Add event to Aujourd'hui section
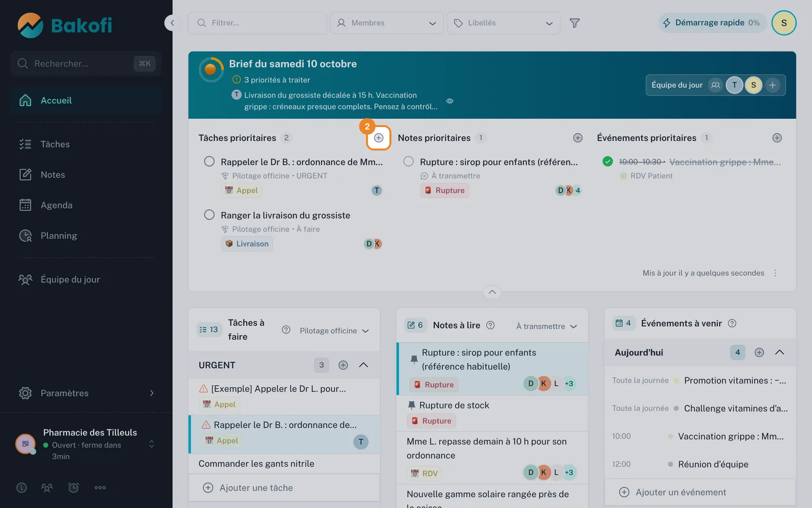This screenshot has width=812, height=508. (x=759, y=352)
